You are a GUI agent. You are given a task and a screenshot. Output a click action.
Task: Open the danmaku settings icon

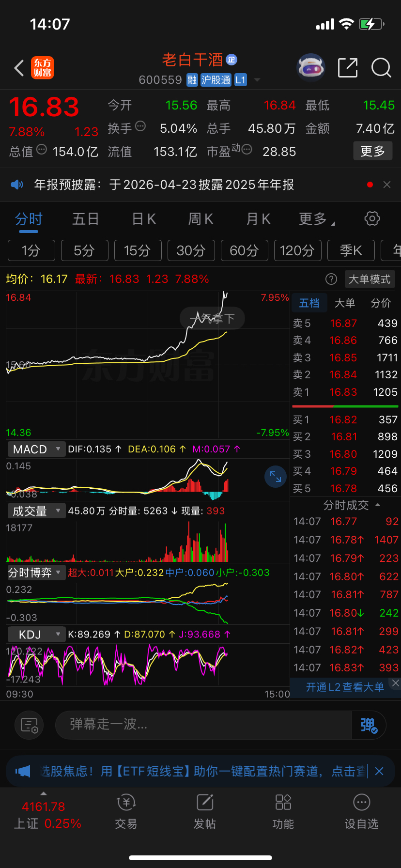point(29,725)
